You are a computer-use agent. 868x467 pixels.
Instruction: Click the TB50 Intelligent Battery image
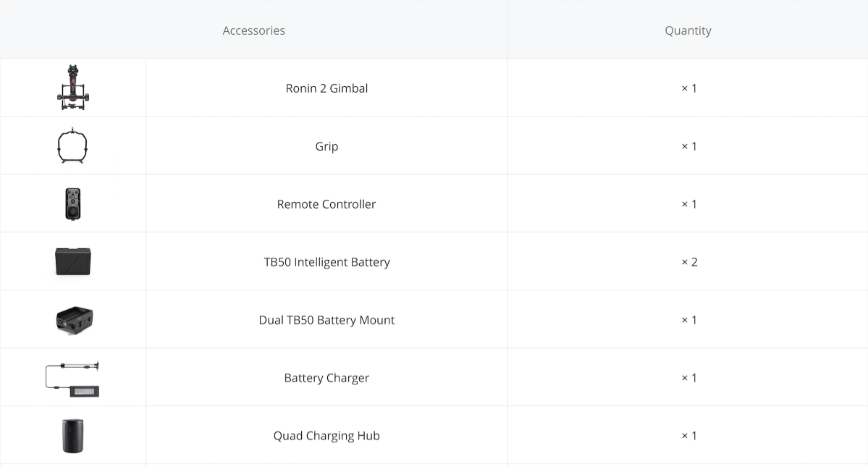coord(73,261)
